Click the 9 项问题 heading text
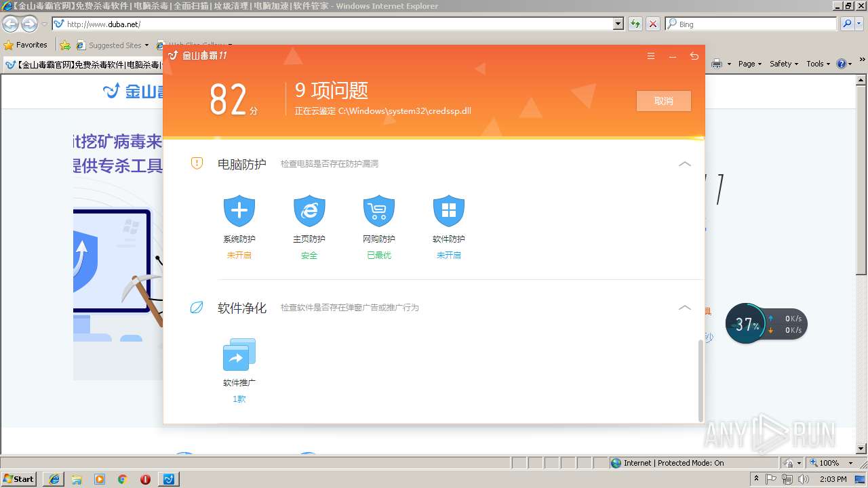This screenshot has width=868, height=488. click(x=331, y=90)
